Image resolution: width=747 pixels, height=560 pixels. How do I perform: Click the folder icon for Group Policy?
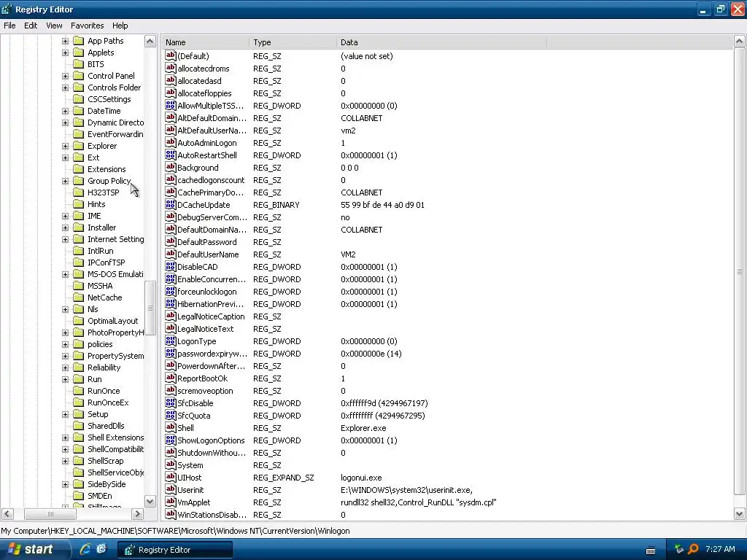(x=79, y=181)
